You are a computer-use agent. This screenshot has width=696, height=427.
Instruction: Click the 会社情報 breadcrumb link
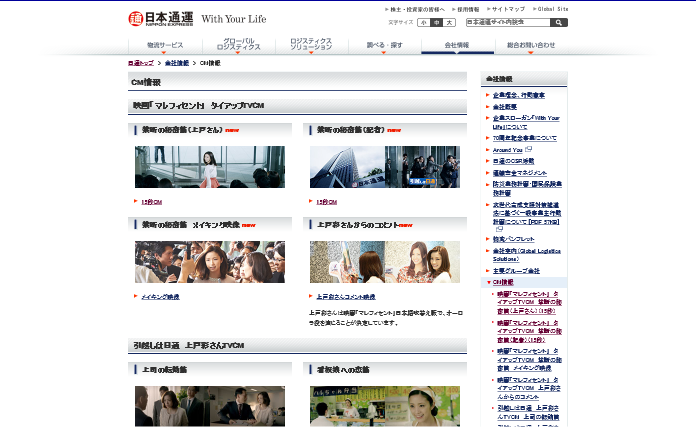177,63
